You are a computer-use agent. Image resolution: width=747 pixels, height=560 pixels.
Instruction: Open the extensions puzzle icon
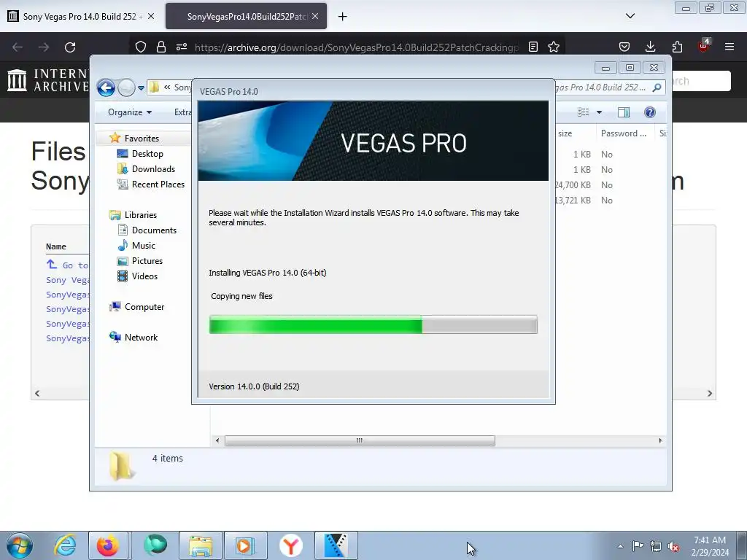(677, 47)
